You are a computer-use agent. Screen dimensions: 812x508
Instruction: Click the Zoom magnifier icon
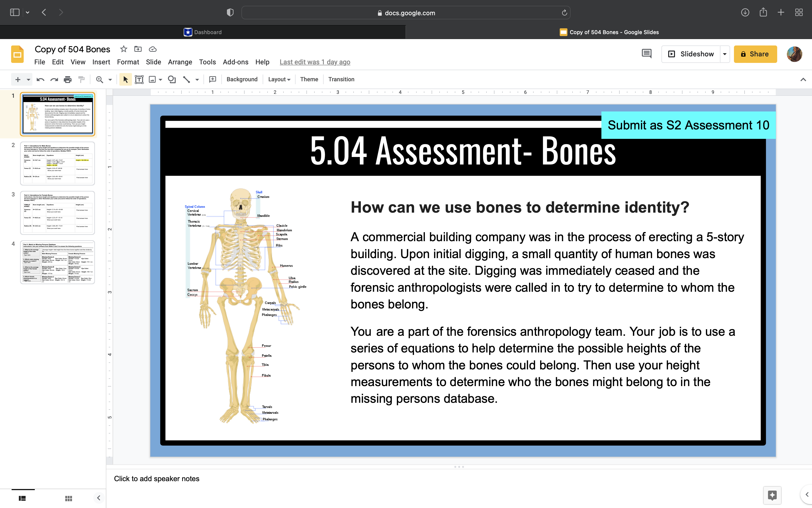pyautogui.click(x=99, y=79)
